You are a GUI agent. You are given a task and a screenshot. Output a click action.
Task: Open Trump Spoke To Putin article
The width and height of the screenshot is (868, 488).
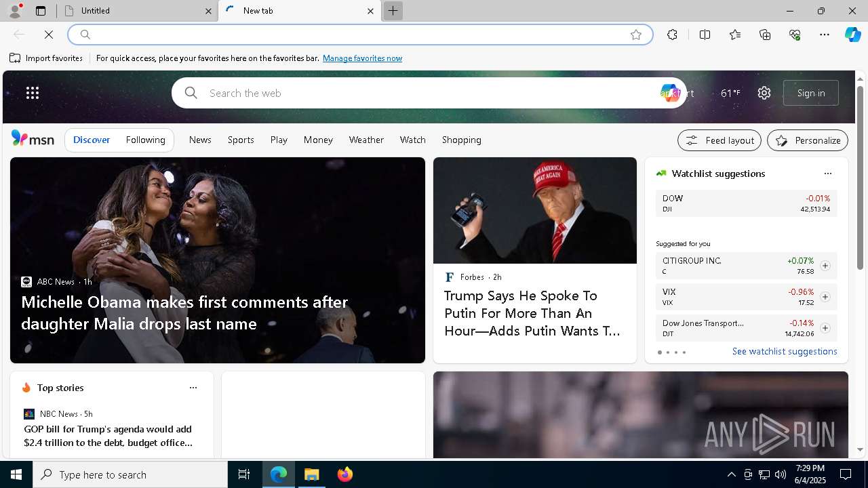tap(532, 313)
